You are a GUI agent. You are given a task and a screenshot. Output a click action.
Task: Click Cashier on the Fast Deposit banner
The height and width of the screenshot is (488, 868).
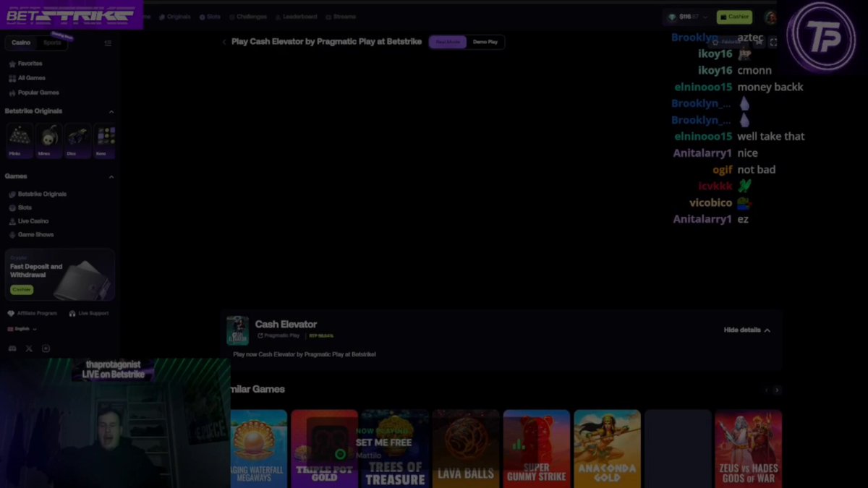pos(22,289)
